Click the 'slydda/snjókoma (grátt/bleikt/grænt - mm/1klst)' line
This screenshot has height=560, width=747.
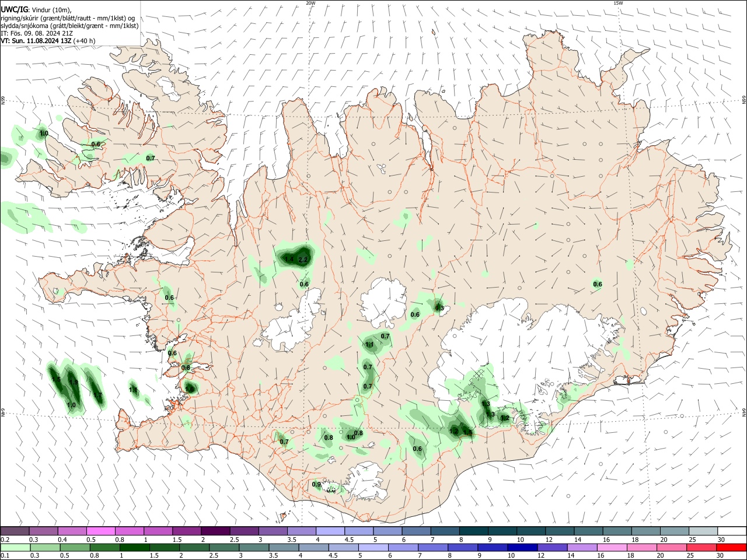[x=69, y=26]
